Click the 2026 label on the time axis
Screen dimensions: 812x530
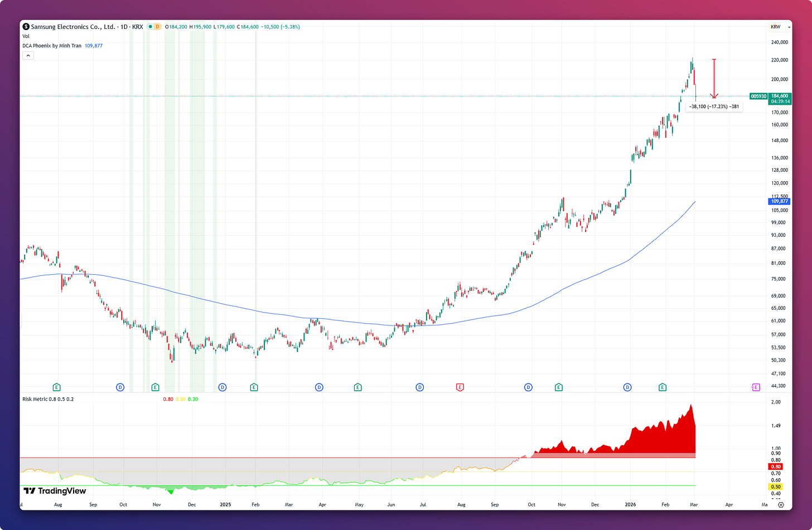pos(630,504)
